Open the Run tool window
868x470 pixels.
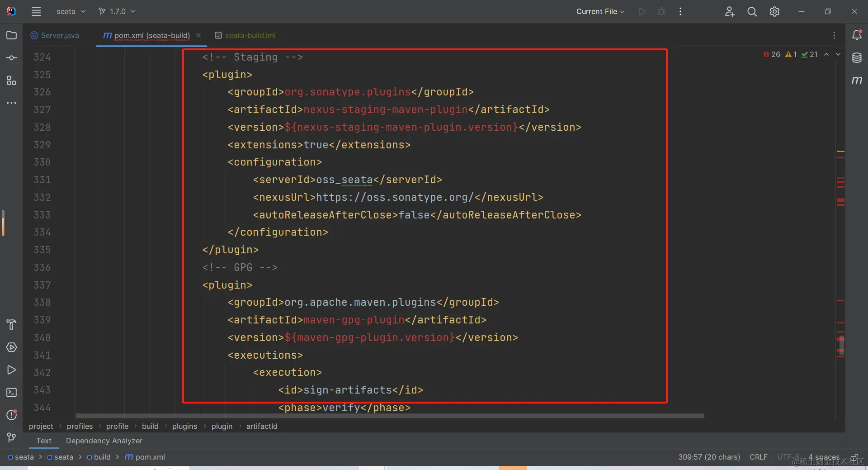(12, 370)
